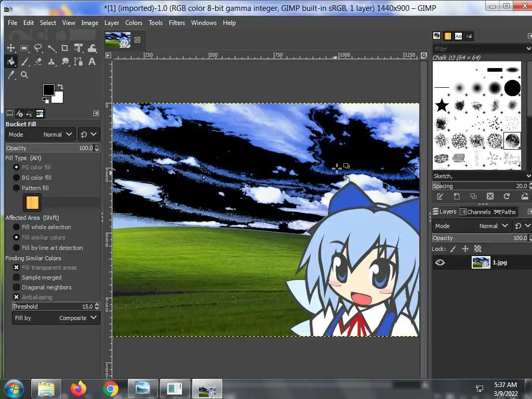Viewport: 532px width, 399px height.
Task: Open the Colors menu
Action: pyautogui.click(x=134, y=23)
